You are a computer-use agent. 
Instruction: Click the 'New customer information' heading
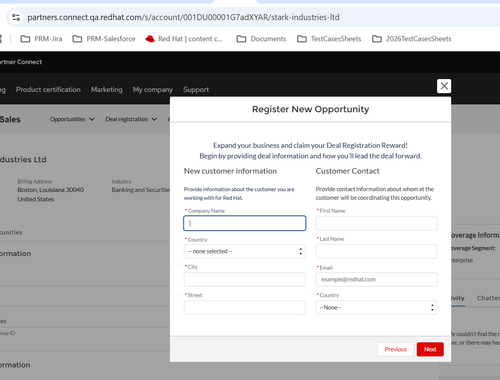tap(230, 171)
